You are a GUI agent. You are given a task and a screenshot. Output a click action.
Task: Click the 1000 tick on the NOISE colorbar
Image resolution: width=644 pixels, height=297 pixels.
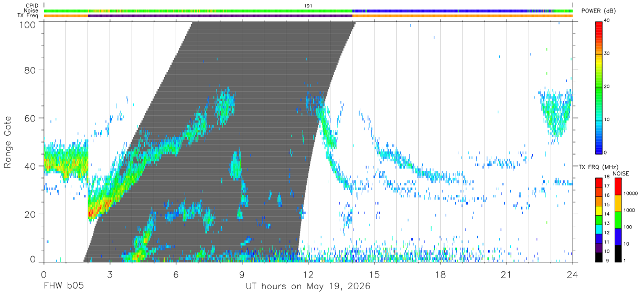point(630,210)
